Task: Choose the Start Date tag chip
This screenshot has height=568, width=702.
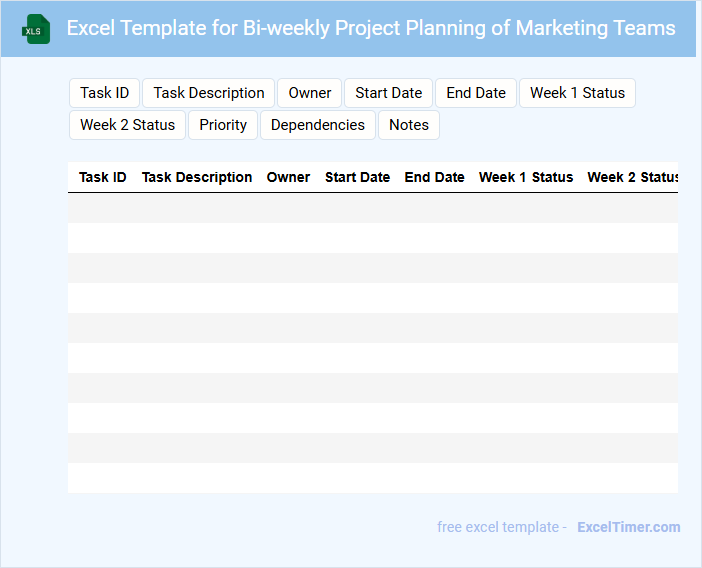Action: click(x=389, y=93)
